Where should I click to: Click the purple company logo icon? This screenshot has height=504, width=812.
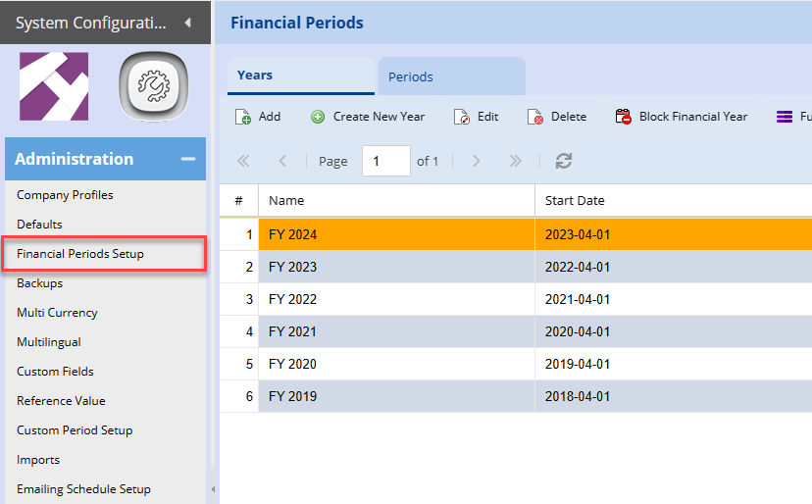tap(54, 87)
